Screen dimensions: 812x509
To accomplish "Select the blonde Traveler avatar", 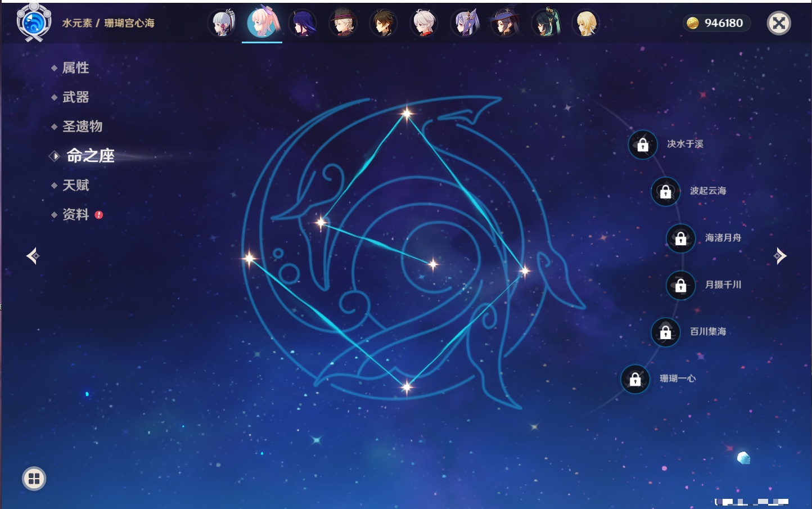I will click(x=585, y=24).
